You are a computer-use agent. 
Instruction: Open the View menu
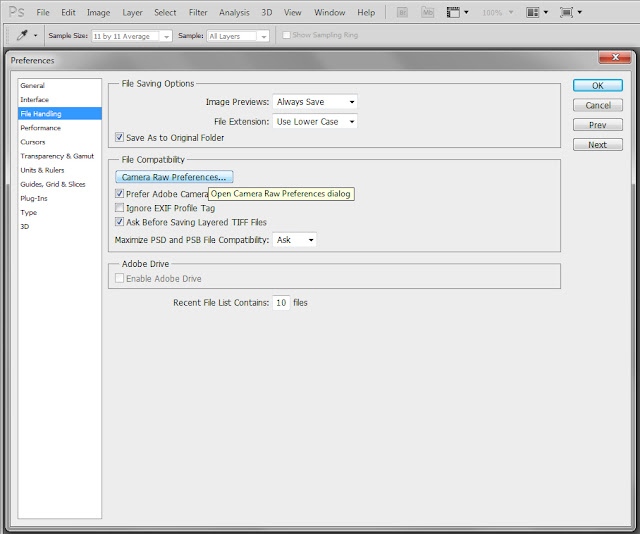[292, 13]
